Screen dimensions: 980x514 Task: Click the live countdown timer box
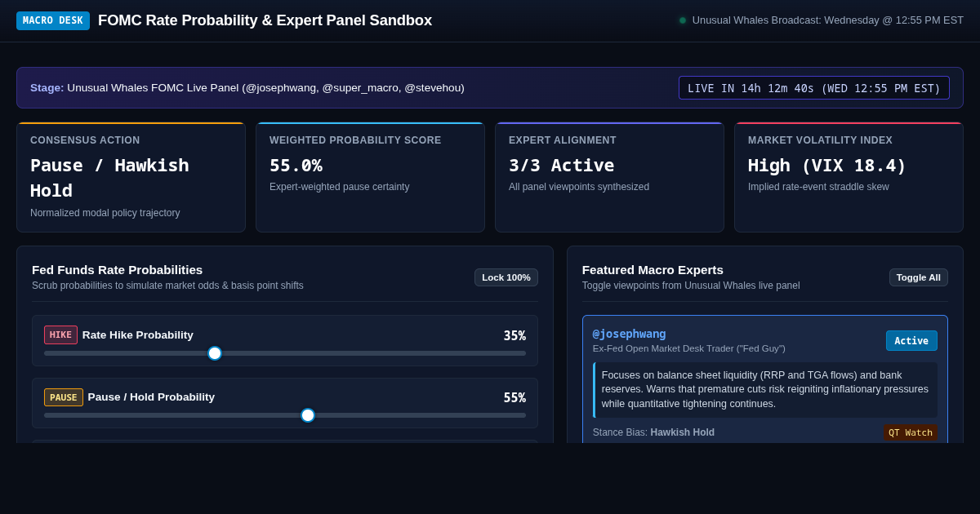click(814, 88)
